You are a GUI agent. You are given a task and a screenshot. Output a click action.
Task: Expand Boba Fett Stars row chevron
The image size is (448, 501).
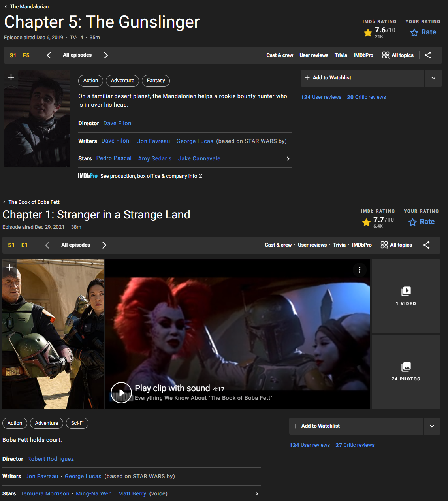coord(256,494)
